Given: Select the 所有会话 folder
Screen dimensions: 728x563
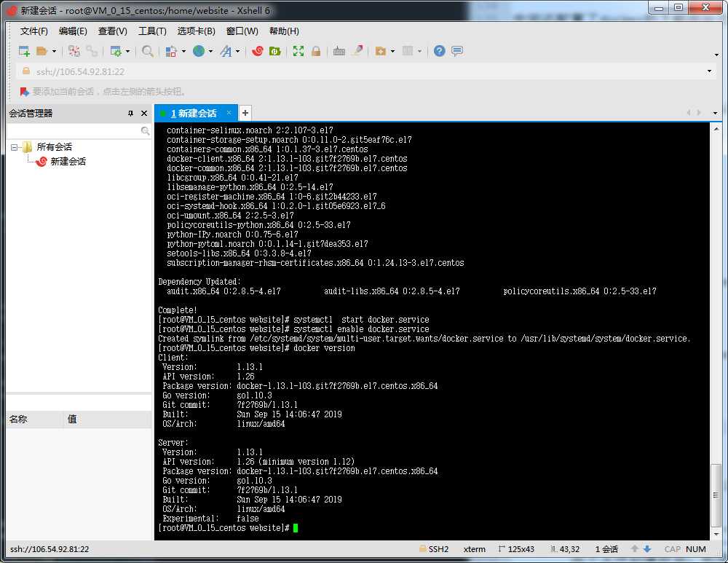Looking at the screenshot, I should (x=55, y=147).
